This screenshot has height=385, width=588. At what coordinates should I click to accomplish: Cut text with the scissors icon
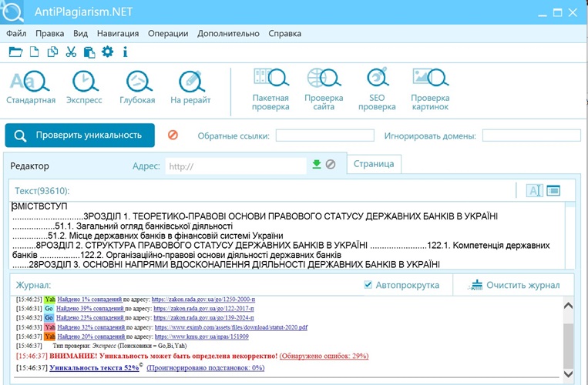(71, 52)
